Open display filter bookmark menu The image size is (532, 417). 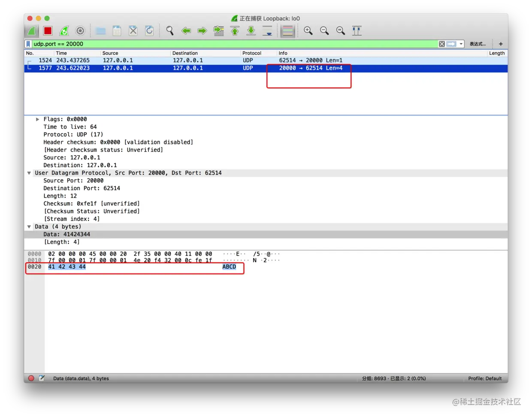pyautogui.click(x=28, y=44)
